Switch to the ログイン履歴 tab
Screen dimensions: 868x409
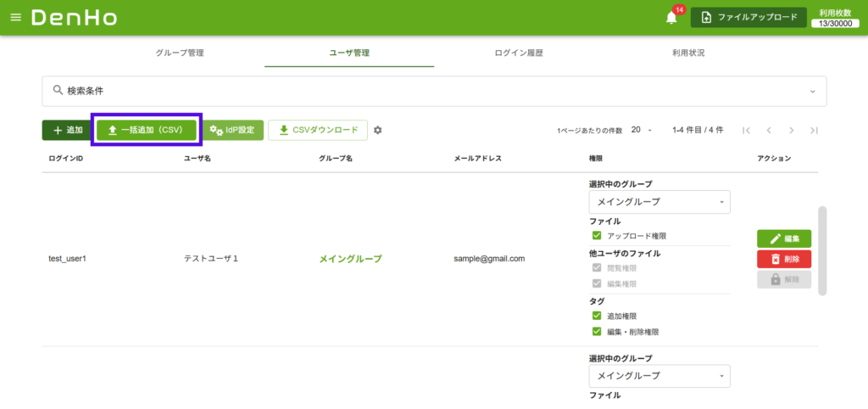519,53
